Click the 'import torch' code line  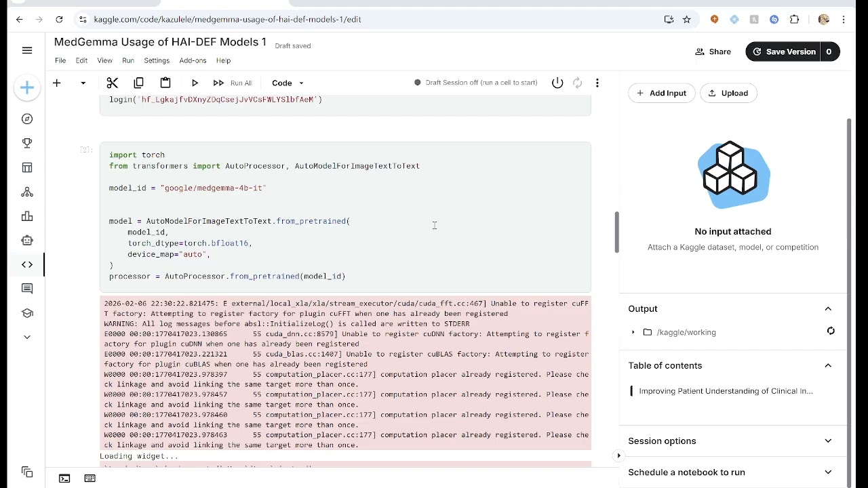click(x=137, y=155)
